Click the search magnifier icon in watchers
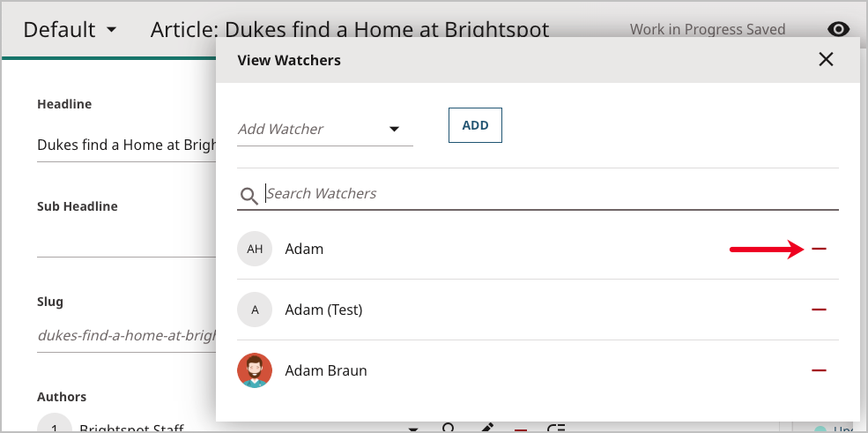Image resolution: width=868 pixels, height=433 pixels. 249,196
